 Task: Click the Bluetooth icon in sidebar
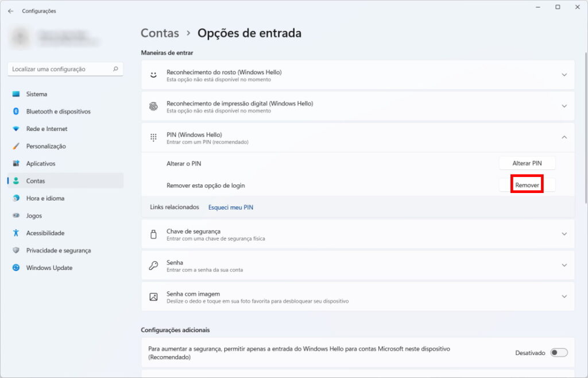pyautogui.click(x=16, y=111)
